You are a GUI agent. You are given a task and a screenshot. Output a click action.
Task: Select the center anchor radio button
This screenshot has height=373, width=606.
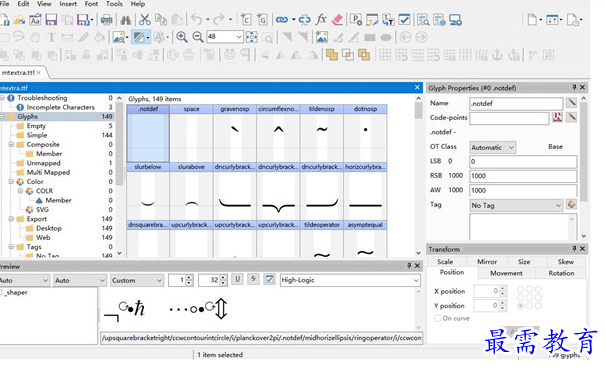529,297
